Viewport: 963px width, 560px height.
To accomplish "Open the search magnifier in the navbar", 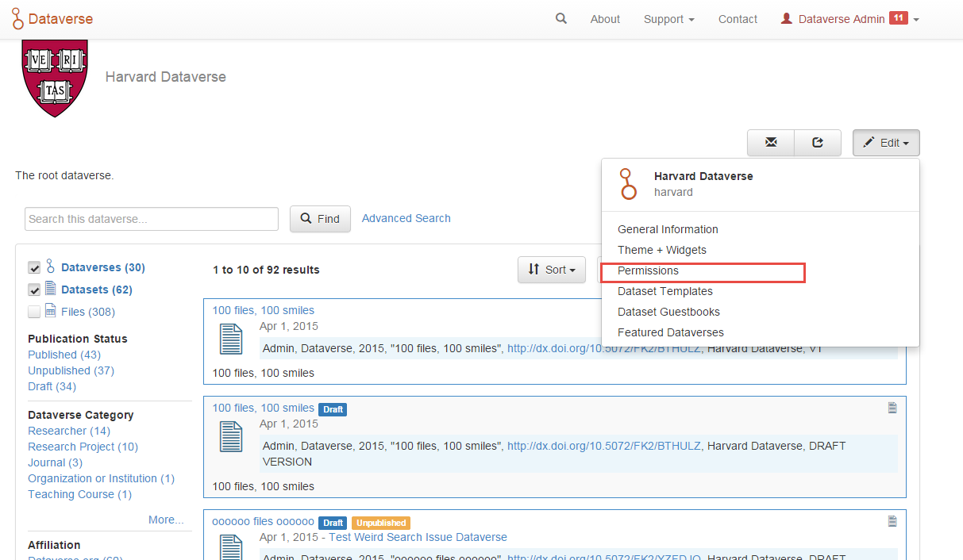I will click(x=561, y=18).
